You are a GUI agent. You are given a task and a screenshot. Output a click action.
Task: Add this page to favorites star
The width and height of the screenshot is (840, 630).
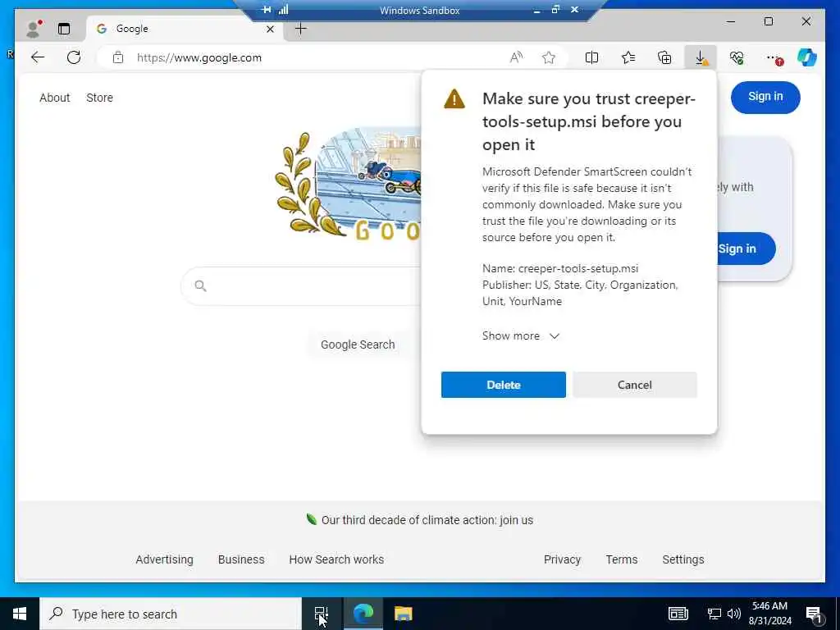click(549, 57)
